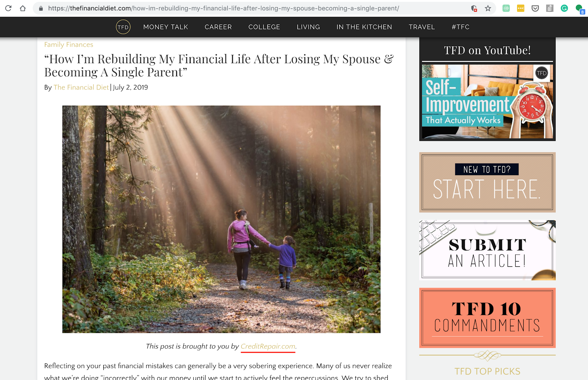Go to browser home page icon
This screenshot has width=588, height=380.
tap(23, 8)
